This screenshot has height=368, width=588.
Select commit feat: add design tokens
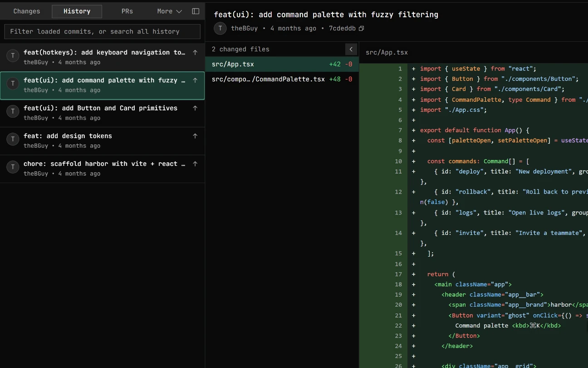(102, 140)
